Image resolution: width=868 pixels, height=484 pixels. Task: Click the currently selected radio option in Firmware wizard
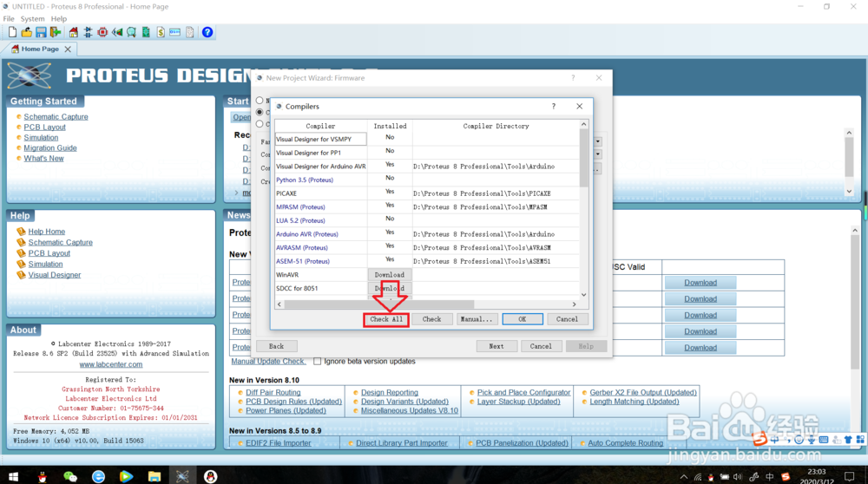[260, 112]
